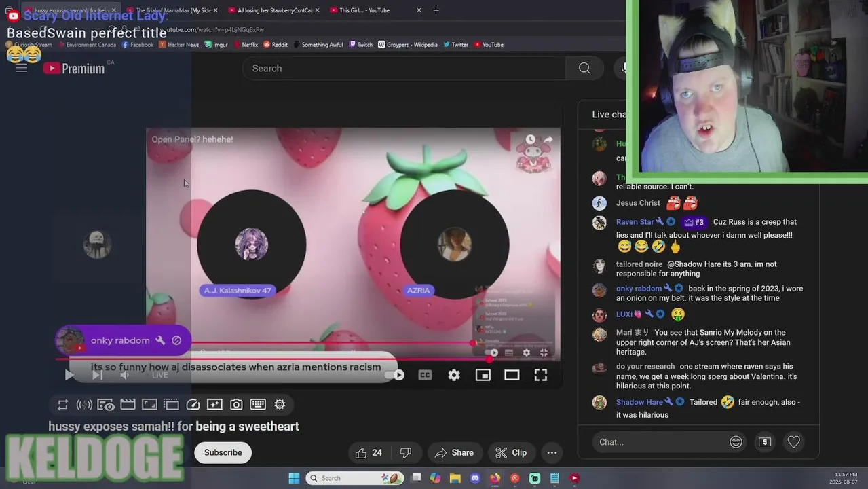
Task: Open the playback speed gauge icon
Action: point(193,405)
